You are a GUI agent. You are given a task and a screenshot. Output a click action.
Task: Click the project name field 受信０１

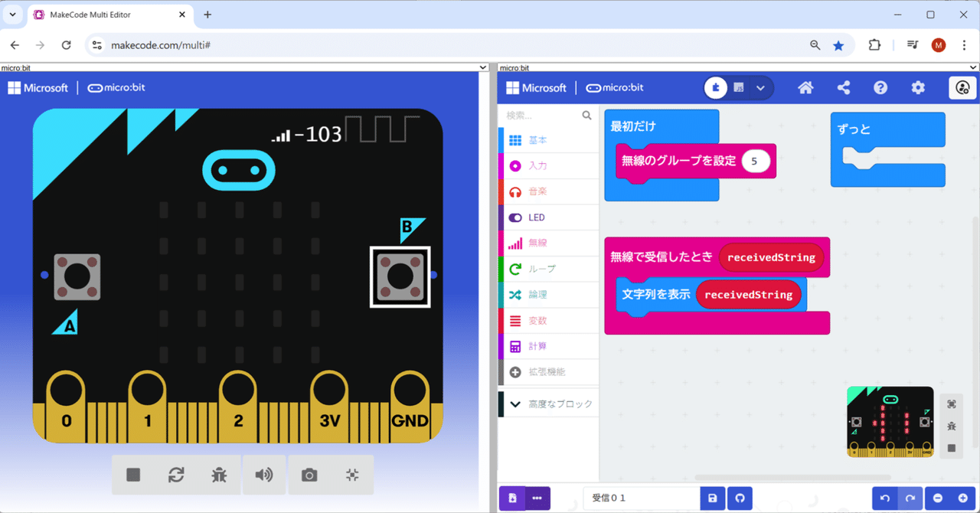point(641,498)
